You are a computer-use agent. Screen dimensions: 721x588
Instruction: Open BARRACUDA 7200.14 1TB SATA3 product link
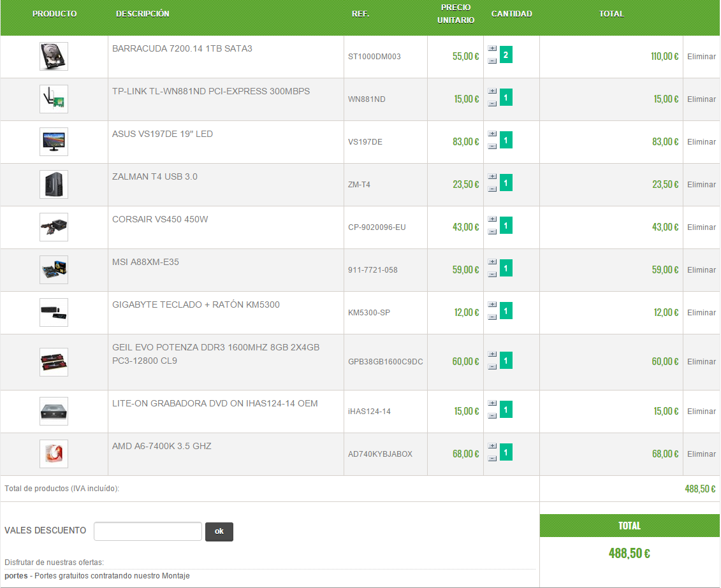pyautogui.click(x=182, y=48)
